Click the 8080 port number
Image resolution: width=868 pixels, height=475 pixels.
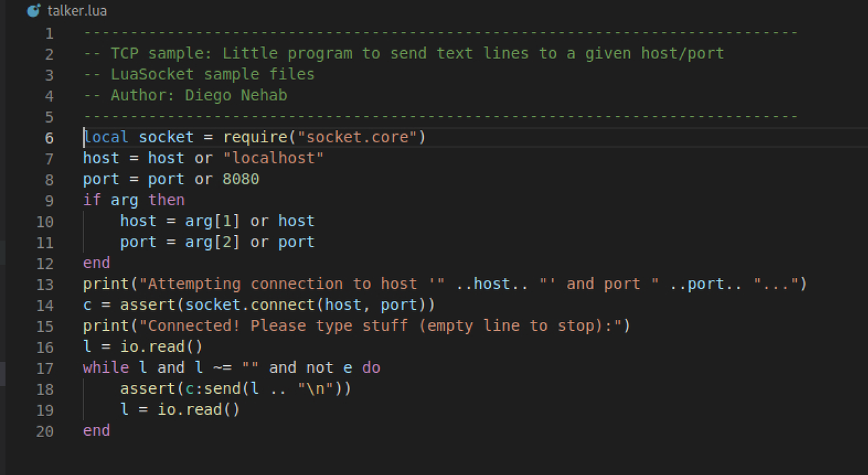pyautogui.click(x=241, y=180)
